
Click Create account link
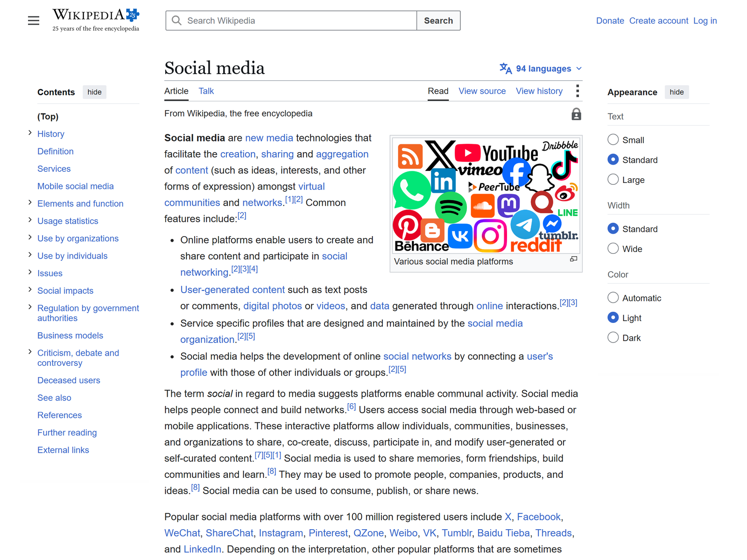658,21
